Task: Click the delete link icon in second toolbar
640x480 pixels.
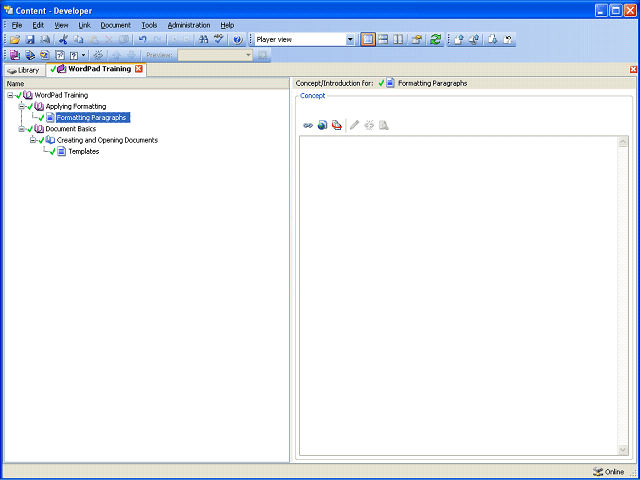Action: click(98, 55)
